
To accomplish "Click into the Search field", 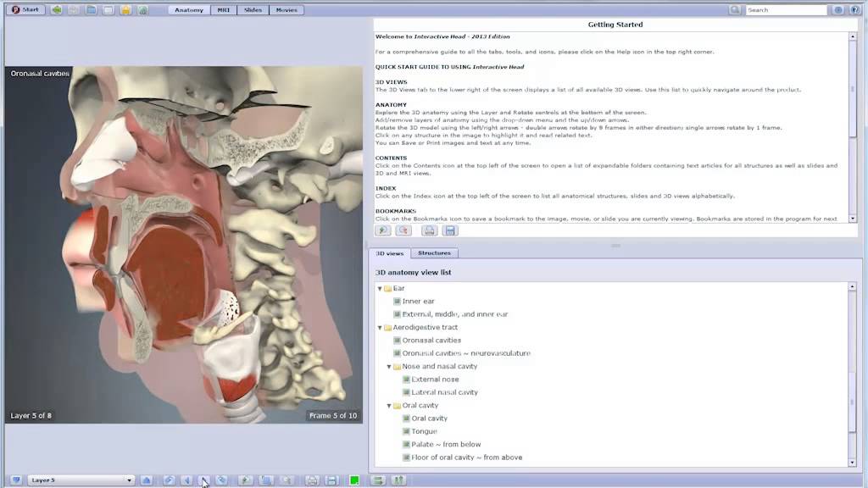I will pos(786,10).
